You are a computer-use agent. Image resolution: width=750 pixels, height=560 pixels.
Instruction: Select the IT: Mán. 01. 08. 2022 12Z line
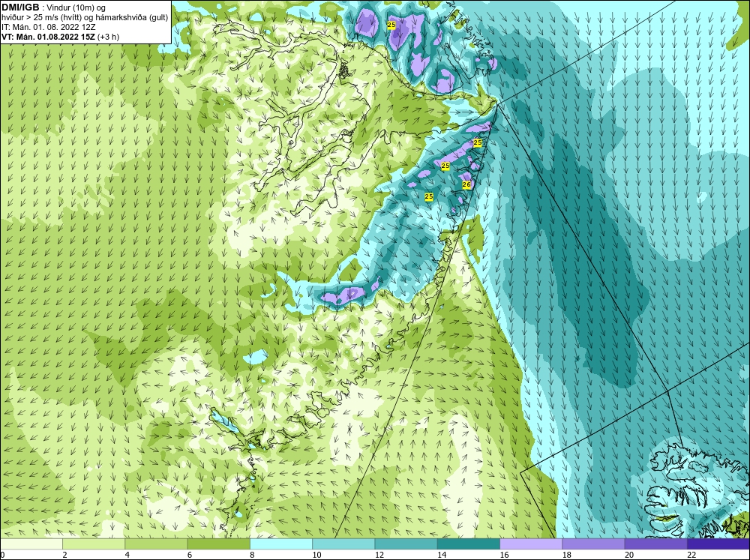click(x=48, y=27)
